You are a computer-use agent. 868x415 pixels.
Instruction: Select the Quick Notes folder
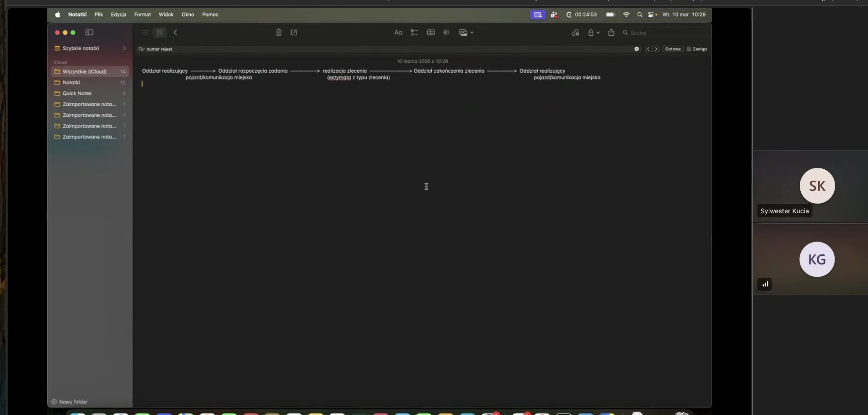click(77, 93)
